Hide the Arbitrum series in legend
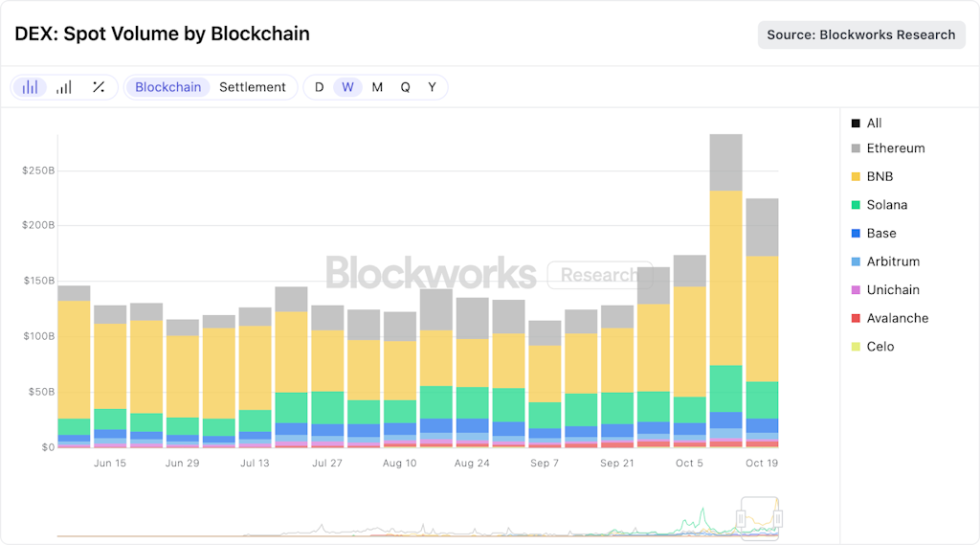 (x=856, y=261)
